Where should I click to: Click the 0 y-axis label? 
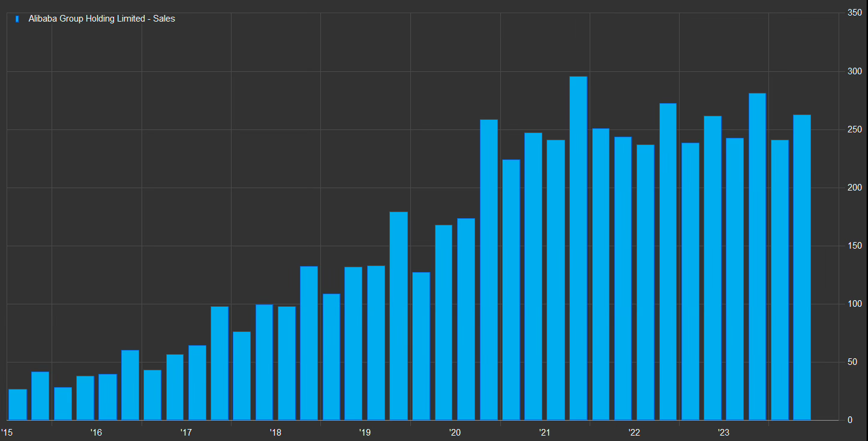point(850,420)
